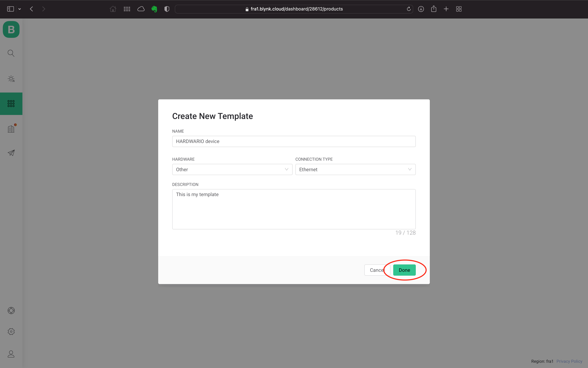Click the privacy shield icon in toolbar
Screen dimensions: 588x368
click(x=167, y=9)
